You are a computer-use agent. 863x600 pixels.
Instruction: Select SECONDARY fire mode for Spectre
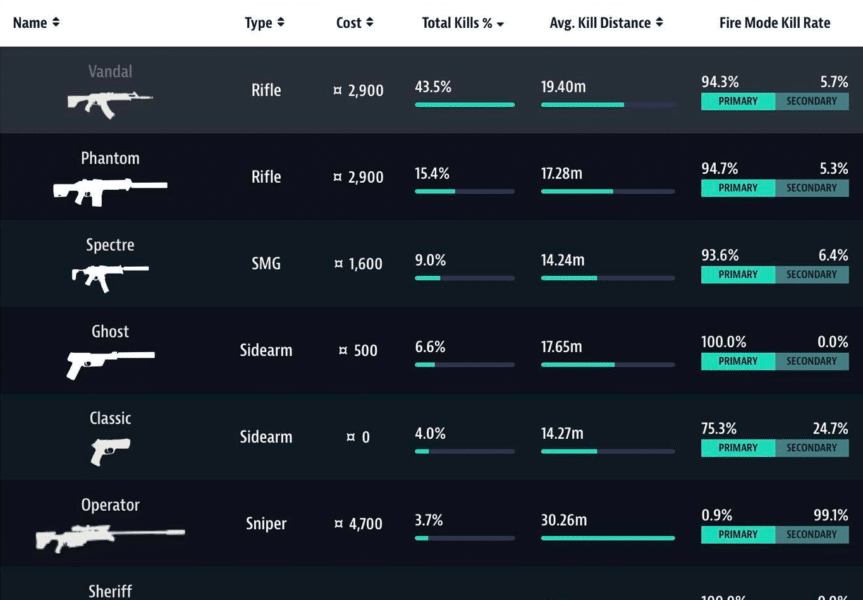[x=812, y=275]
